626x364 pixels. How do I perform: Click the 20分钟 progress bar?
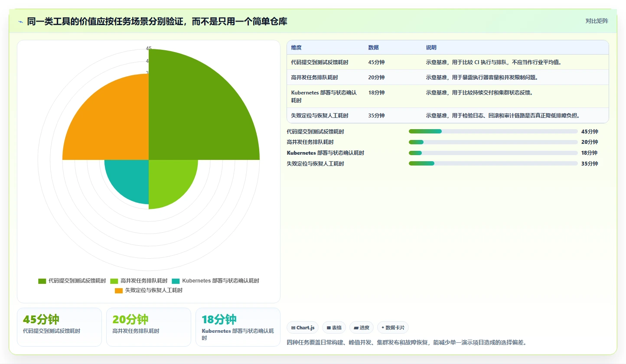point(493,142)
